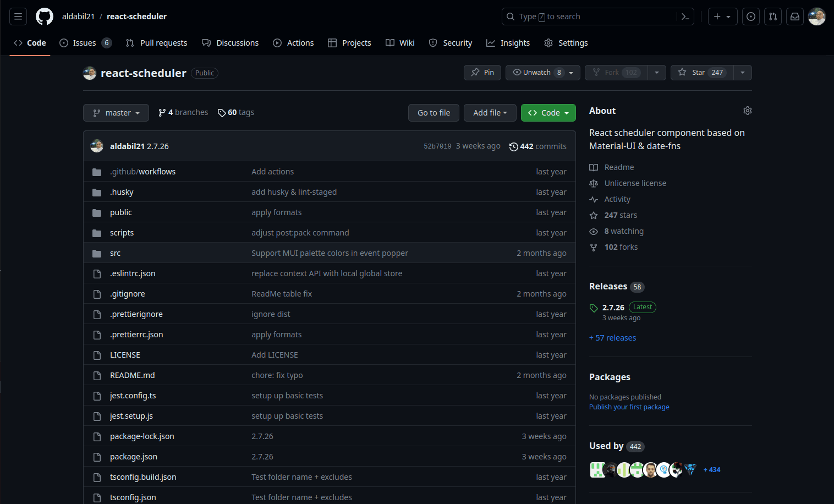Pin this repository
Screen dimensions: 834x504
[x=482, y=73]
